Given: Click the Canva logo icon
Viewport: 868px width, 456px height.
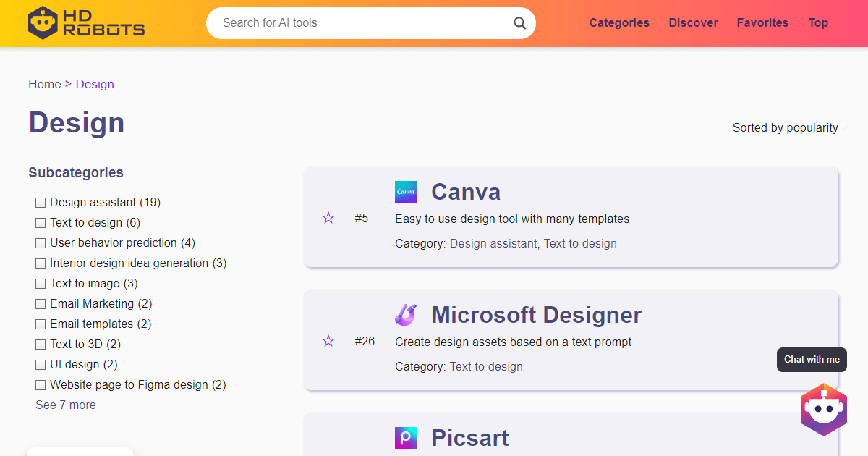Looking at the screenshot, I should click(x=406, y=192).
